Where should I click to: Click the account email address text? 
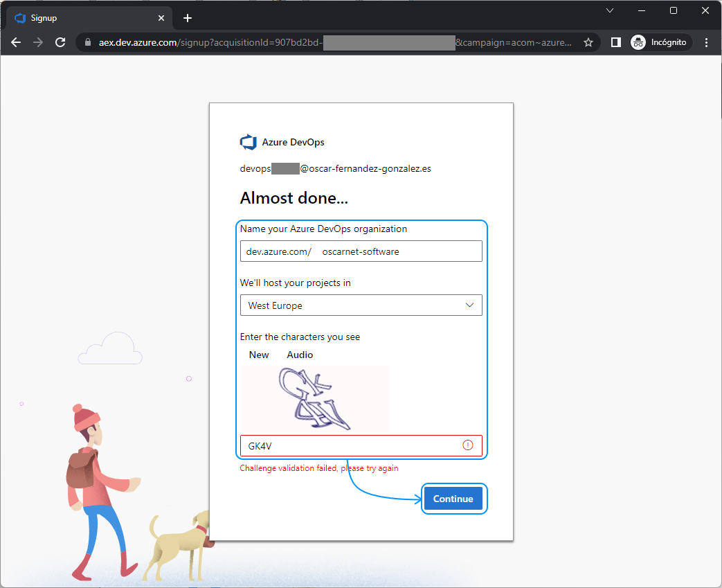(x=335, y=169)
